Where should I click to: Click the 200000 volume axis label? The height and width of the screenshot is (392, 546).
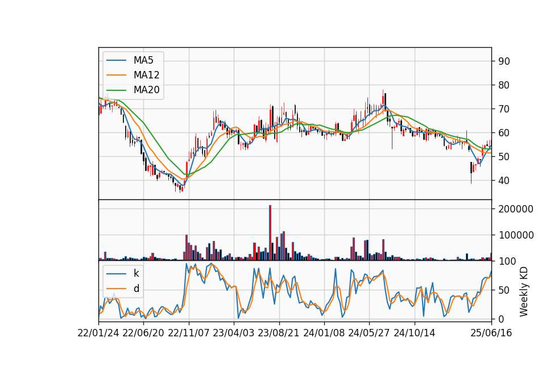tap(516, 209)
